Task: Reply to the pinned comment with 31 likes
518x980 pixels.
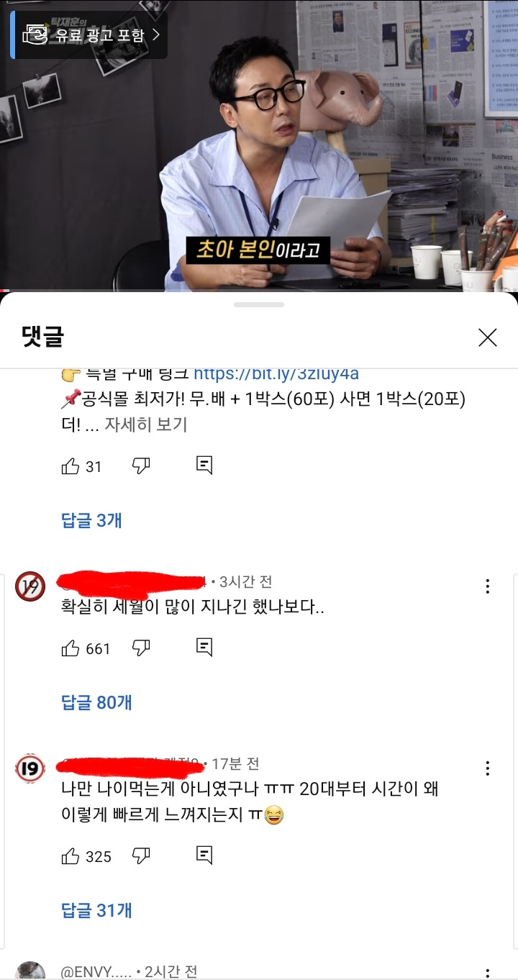Action: [x=204, y=466]
